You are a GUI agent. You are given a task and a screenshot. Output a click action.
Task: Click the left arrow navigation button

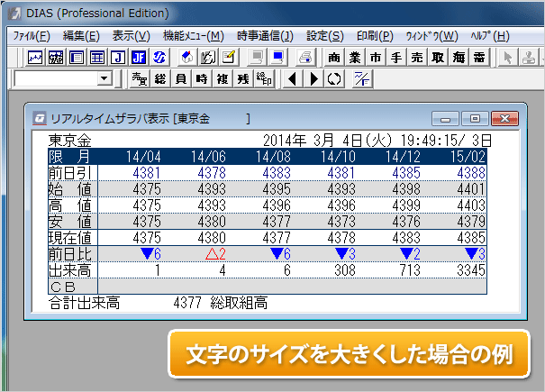tap(291, 79)
